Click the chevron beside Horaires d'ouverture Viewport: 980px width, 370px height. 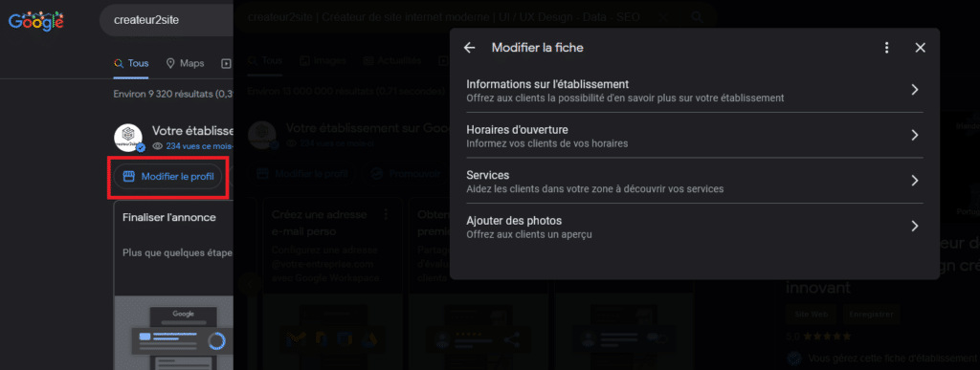[914, 136]
